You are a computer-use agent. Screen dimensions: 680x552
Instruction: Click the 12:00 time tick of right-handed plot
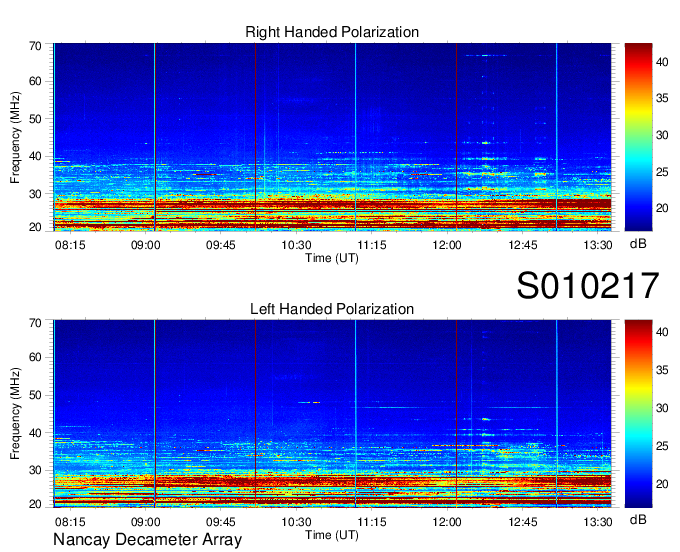447,245
